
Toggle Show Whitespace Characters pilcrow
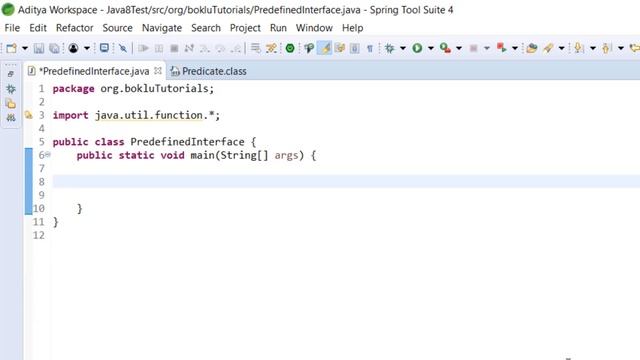click(x=370, y=48)
